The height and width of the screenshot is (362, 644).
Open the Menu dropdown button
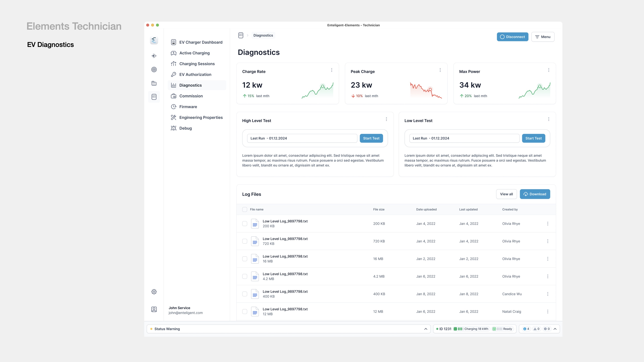(x=543, y=37)
